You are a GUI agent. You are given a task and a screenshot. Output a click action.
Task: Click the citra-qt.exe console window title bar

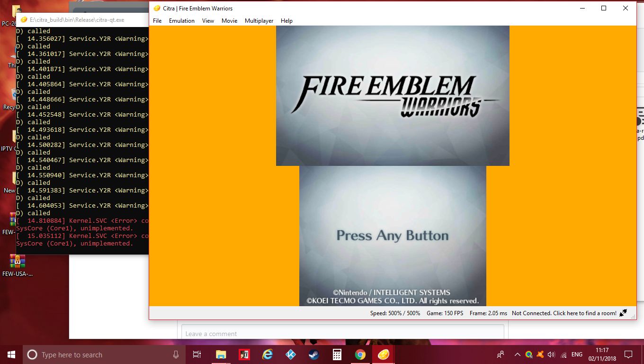pyautogui.click(x=82, y=20)
